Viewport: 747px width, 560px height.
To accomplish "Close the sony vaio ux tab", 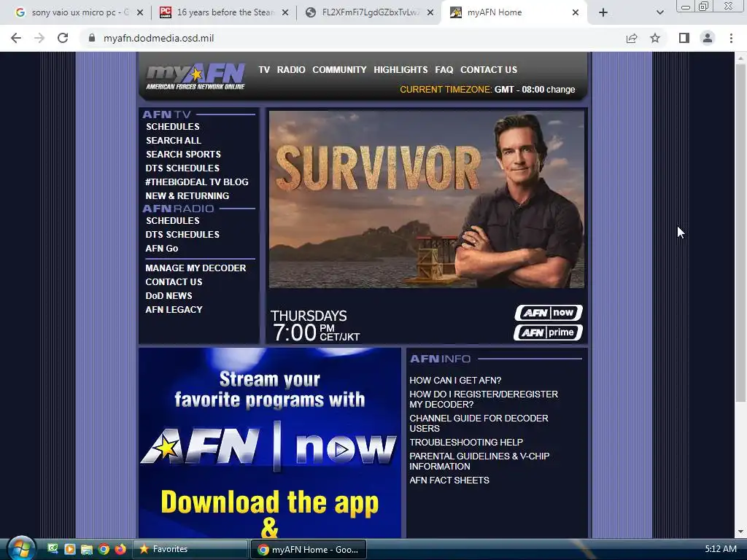I will coord(140,12).
